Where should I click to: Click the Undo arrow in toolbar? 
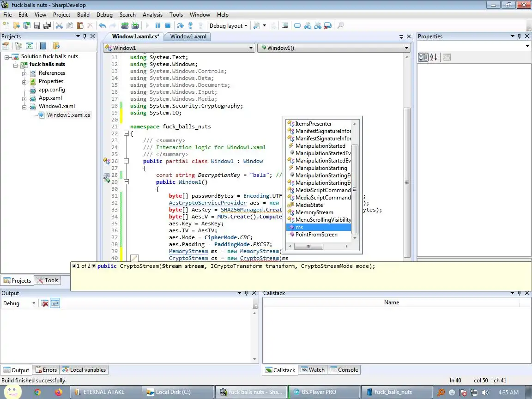pyautogui.click(x=102, y=26)
